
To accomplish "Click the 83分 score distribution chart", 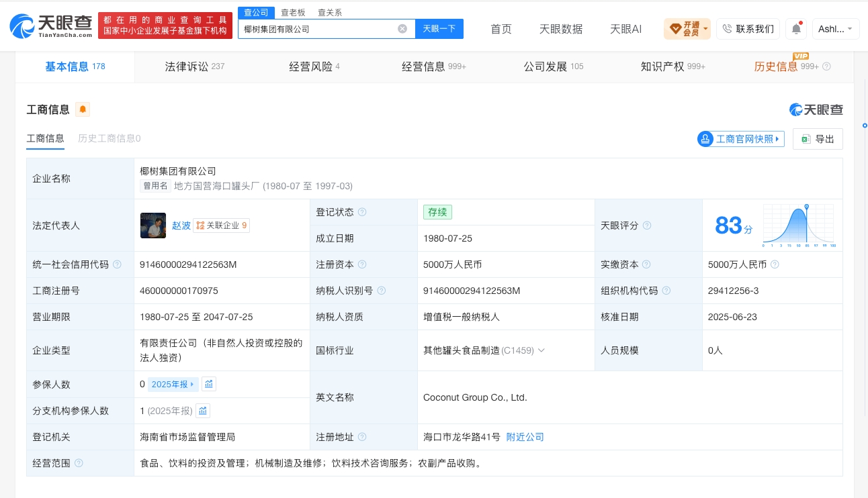I will (799, 226).
